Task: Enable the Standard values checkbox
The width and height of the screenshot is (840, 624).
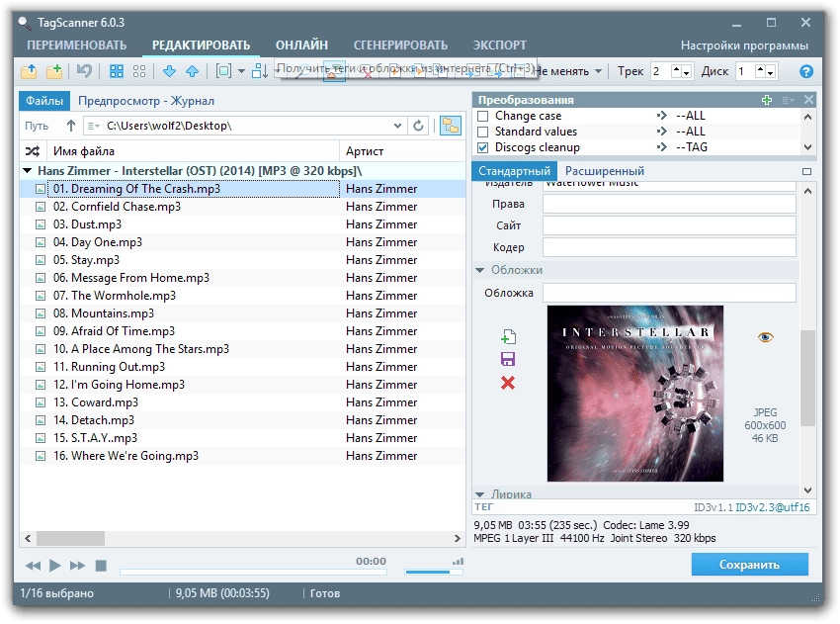Action: click(x=483, y=132)
